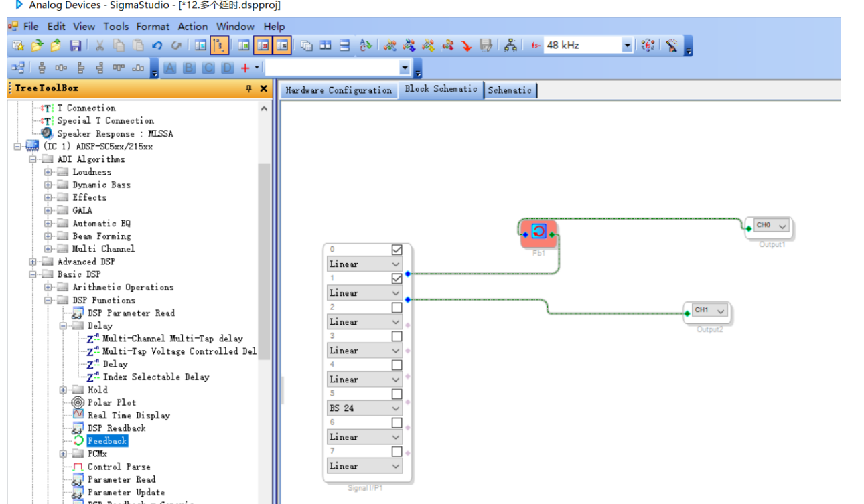Screen dimensions: 864x504
Task: Click the blue letter D button
Action: 228,68
